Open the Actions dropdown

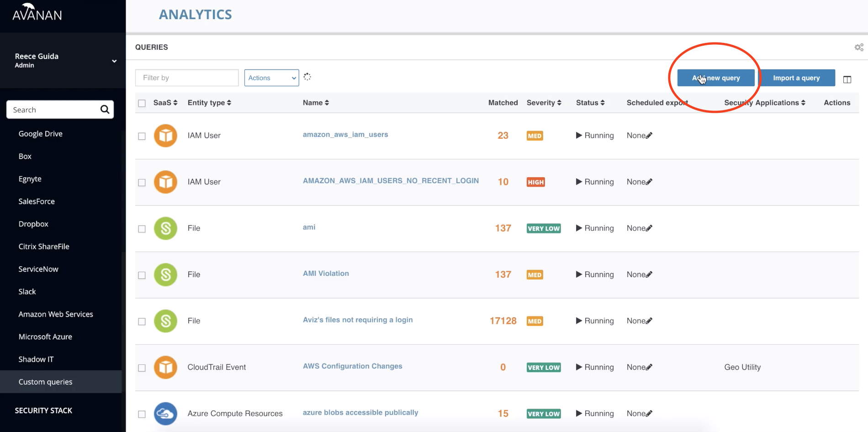click(x=271, y=78)
